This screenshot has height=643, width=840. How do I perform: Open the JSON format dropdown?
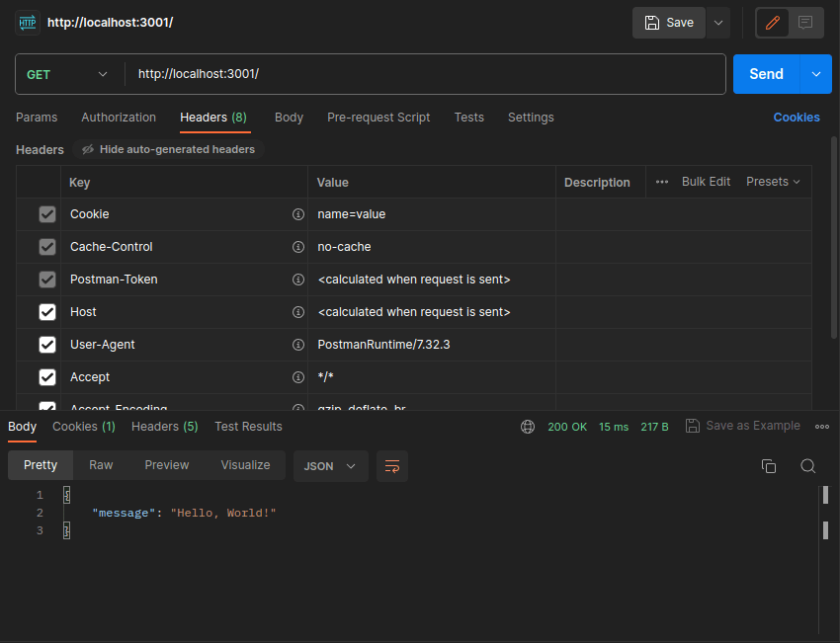(330, 466)
